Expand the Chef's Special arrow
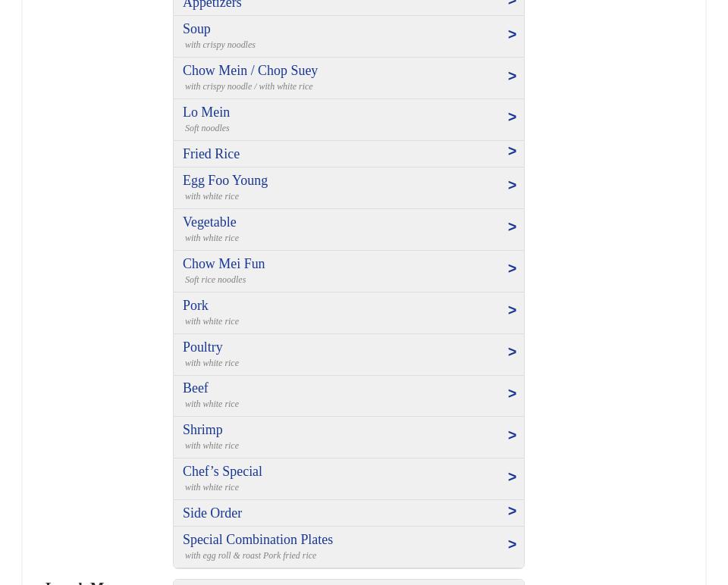 512,477
